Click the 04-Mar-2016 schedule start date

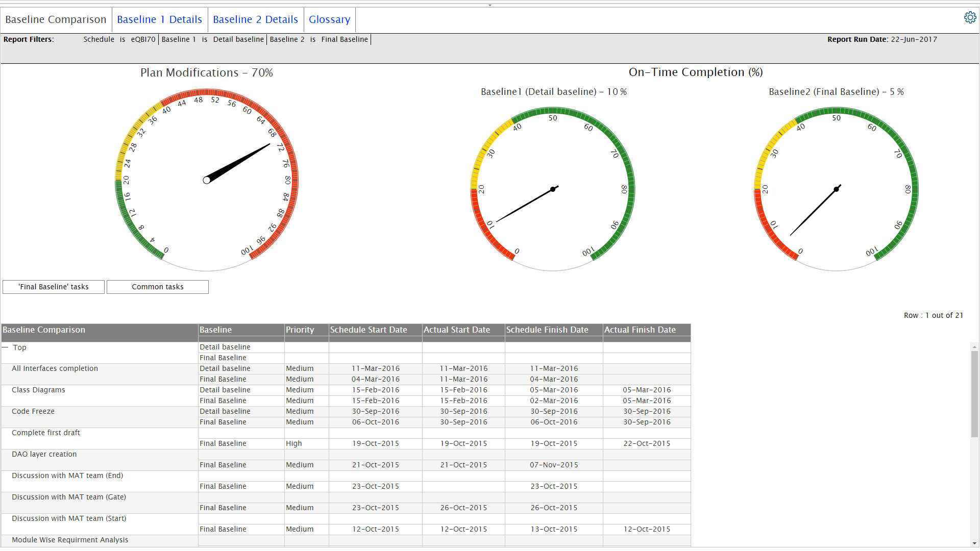pyautogui.click(x=375, y=379)
